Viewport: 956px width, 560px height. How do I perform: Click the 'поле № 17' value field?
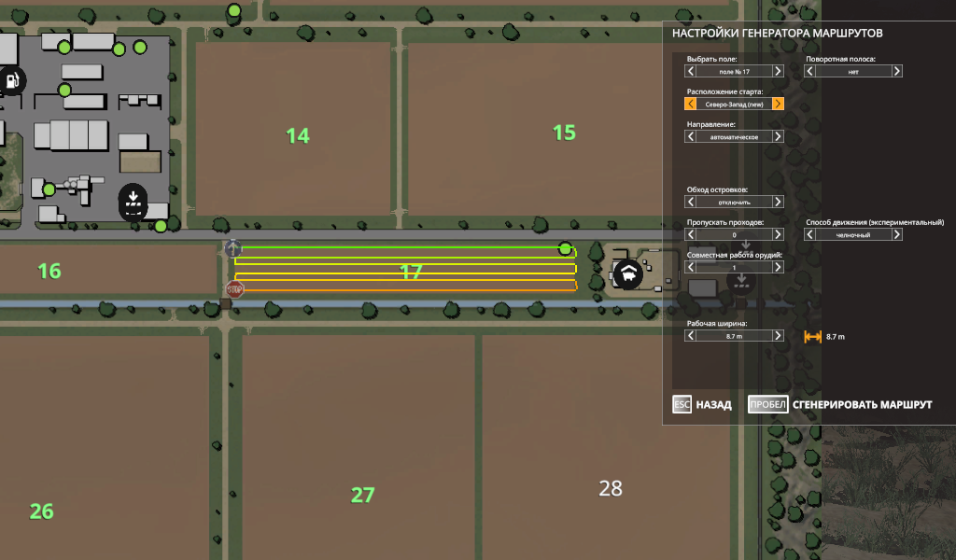[x=734, y=71]
